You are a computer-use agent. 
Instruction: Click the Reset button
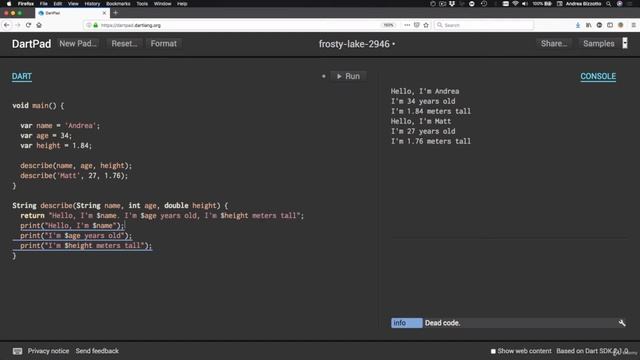coord(124,43)
